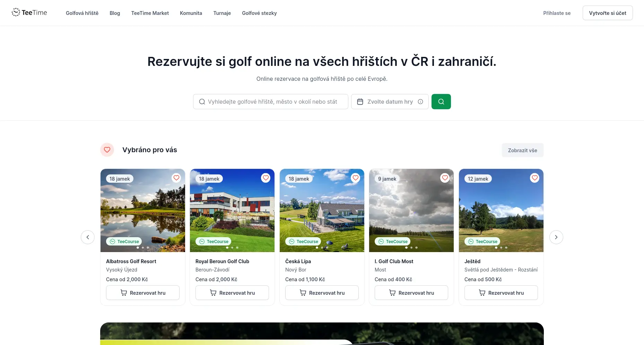Open the Blog menu item
This screenshot has height=345, width=644.
tap(114, 13)
